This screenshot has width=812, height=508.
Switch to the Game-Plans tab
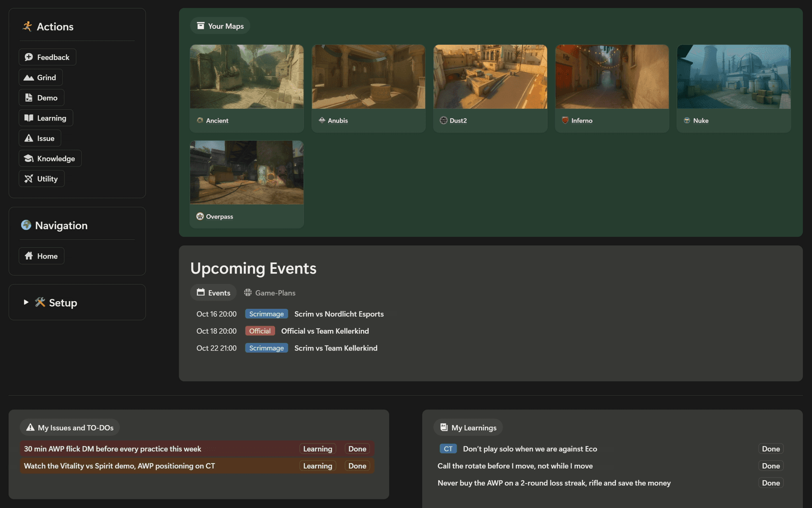pyautogui.click(x=269, y=293)
